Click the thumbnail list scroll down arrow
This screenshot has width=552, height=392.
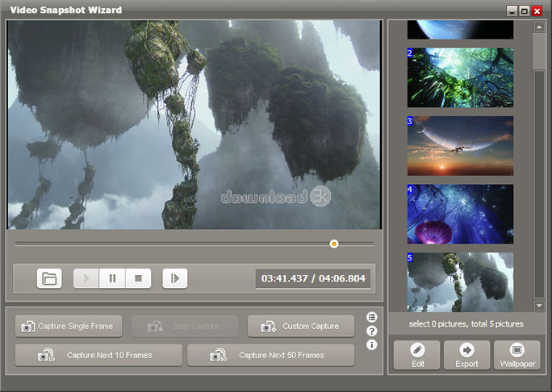[x=539, y=306]
